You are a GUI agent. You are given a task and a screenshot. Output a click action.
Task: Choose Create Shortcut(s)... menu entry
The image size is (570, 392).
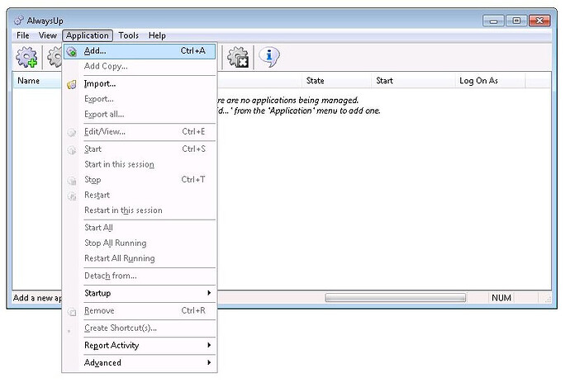pos(140,328)
